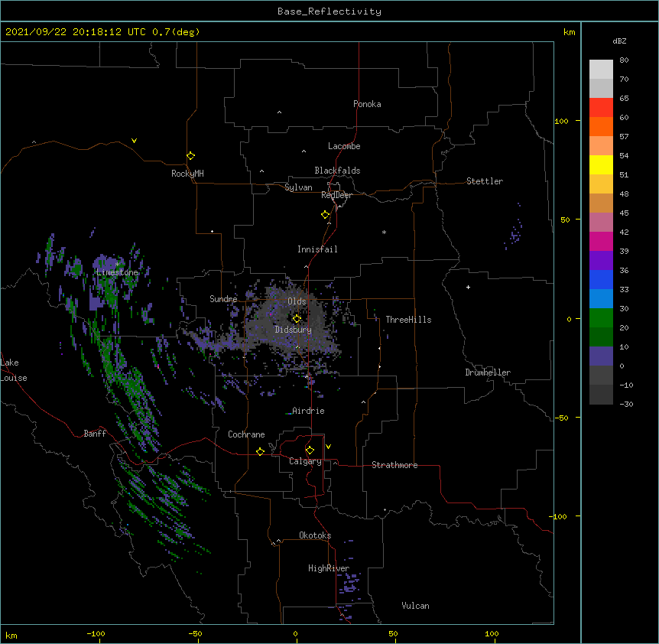Image resolution: width=659 pixels, height=644 pixels.
Task: Select the yellow diamond marker below Cochrane
Action: click(x=260, y=451)
